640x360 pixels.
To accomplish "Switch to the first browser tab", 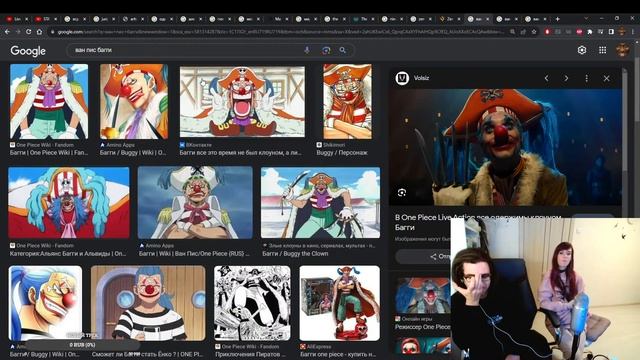I will 16,19.
